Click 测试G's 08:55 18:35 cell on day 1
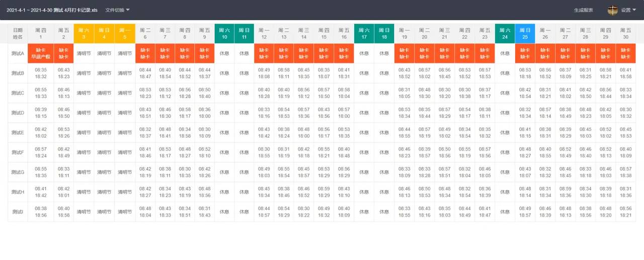 (41, 172)
